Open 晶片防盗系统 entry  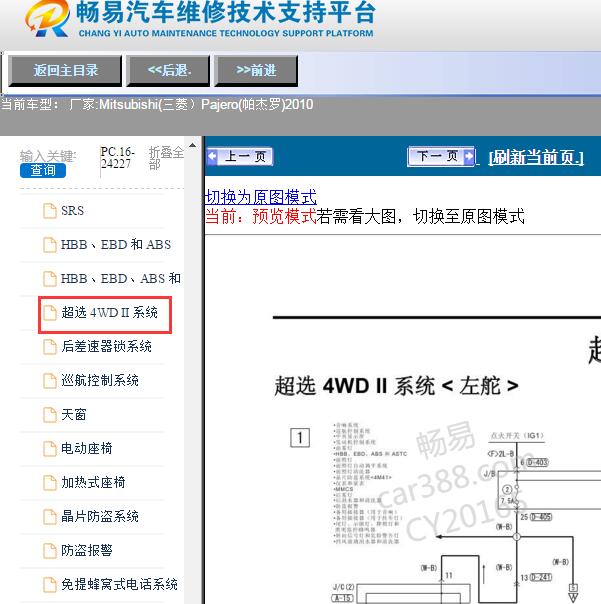[100, 517]
